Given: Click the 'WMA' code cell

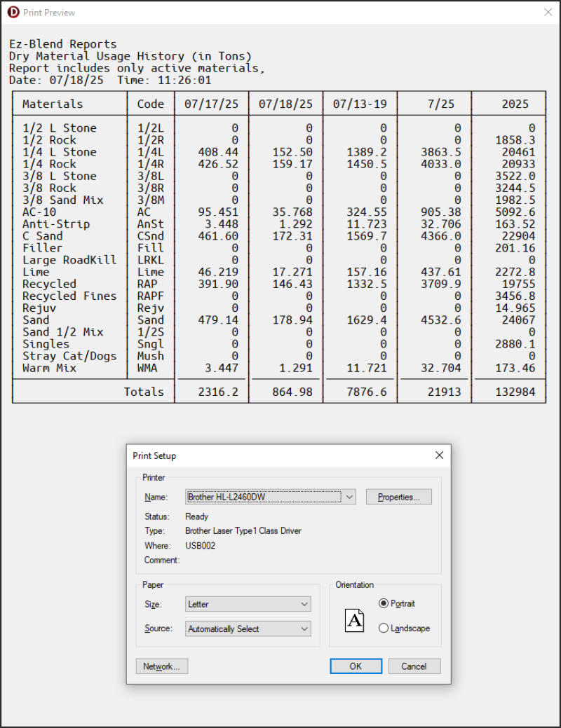Looking at the screenshot, I should pyautogui.click(x=147, y=368).
